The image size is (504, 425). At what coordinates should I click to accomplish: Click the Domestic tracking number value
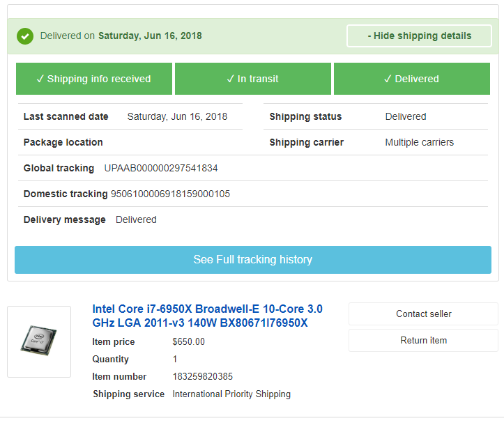[170, 194]
